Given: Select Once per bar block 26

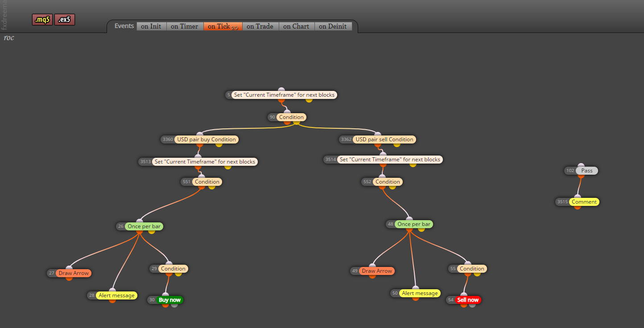Looking at the screenshot, I should [144, 226].
